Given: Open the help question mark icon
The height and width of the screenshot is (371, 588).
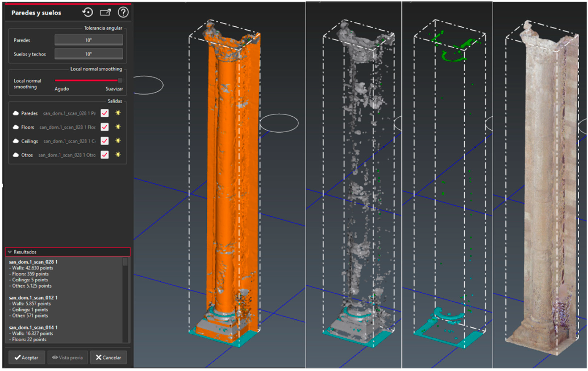Looking at the screenshot, I should pos(123,12).
